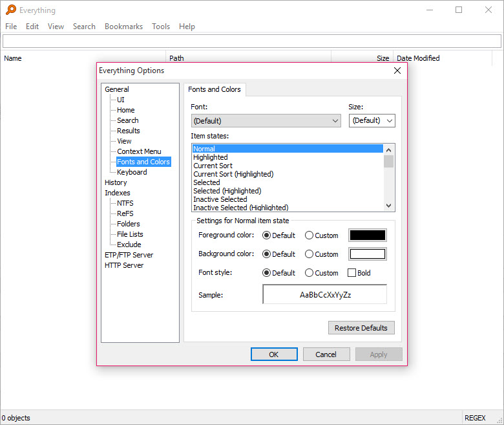
Task: Select General in options tree
Action: (x=117, y=89)
